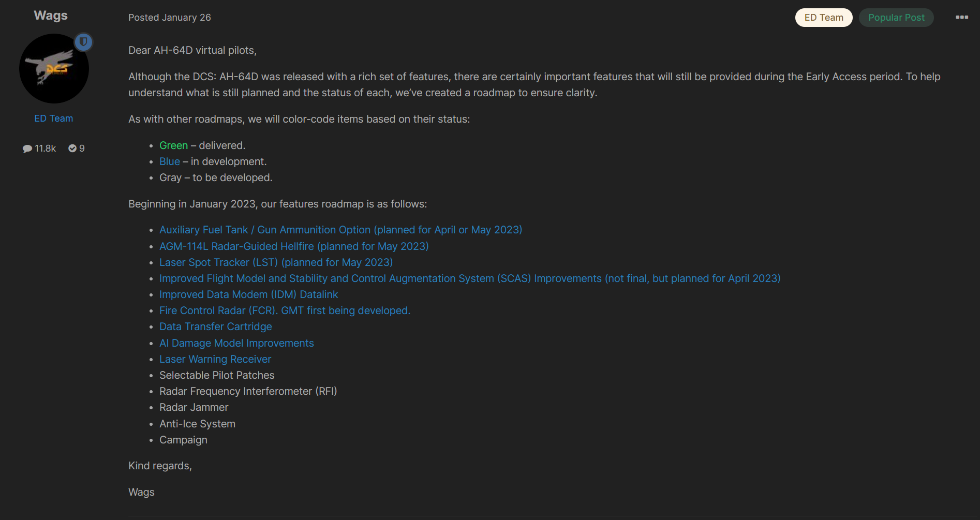The image size is (980, 520).
Task: Click the Popular Post badge
Action: (896, 18)
